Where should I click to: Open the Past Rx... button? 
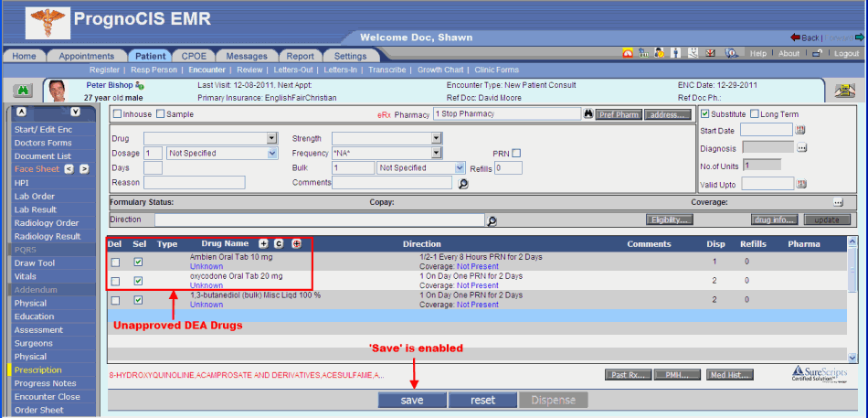click(628, 375)
